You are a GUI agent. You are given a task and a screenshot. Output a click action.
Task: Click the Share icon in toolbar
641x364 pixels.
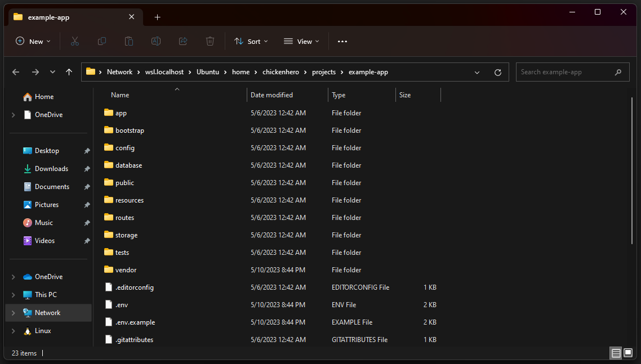point(183,41)
